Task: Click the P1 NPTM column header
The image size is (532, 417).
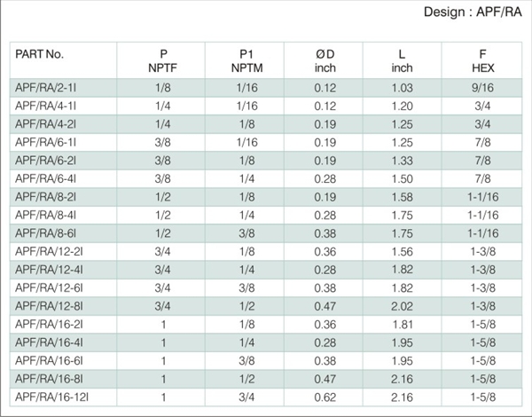Action: pos(246,61)
